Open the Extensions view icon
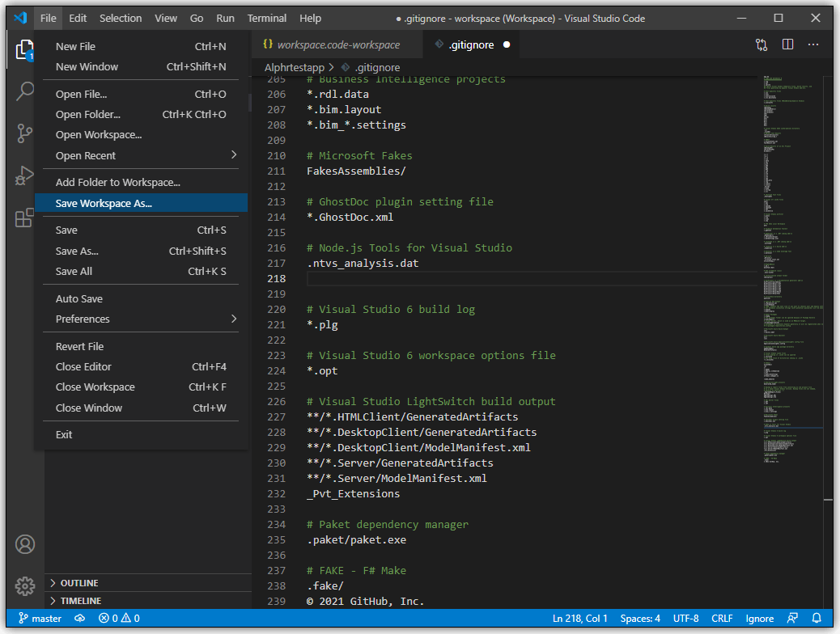The image size is (840, 634). [24, 218]
